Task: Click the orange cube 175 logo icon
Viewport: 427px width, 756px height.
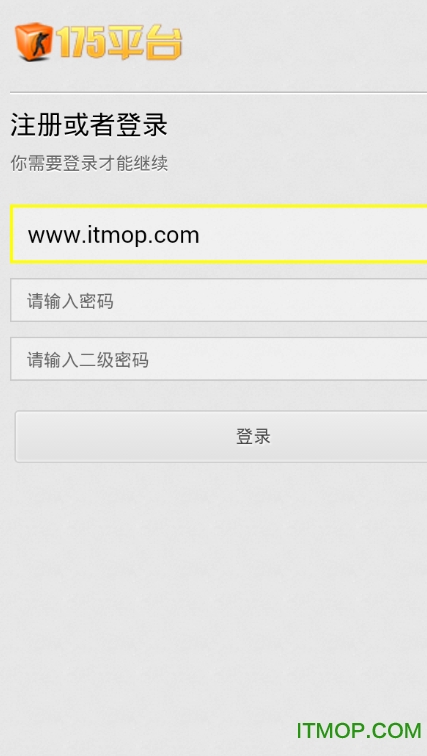Action: [x=34, y=41]
